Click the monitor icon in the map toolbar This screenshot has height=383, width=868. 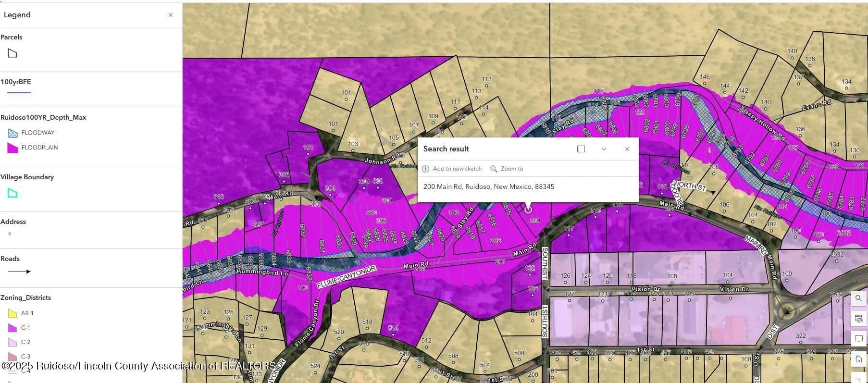click(x=858, y=339)
